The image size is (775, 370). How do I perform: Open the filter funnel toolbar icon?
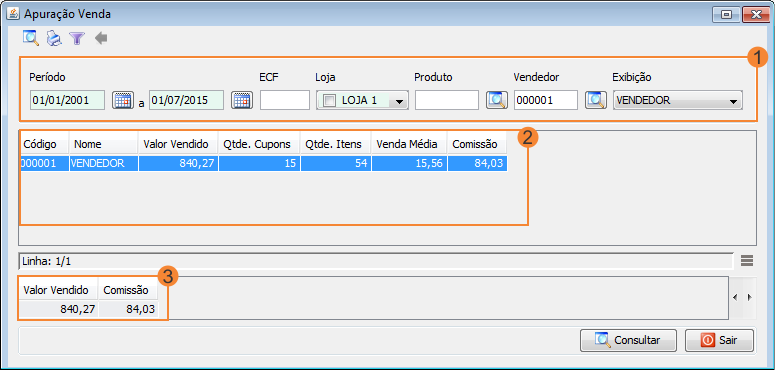pyautogui.click(x=77, y=38)
